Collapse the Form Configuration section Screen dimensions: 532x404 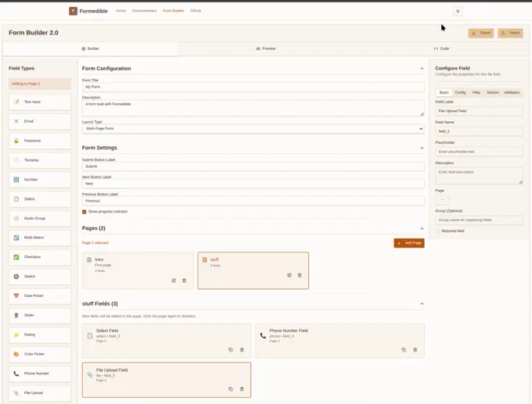coord(422,69)
